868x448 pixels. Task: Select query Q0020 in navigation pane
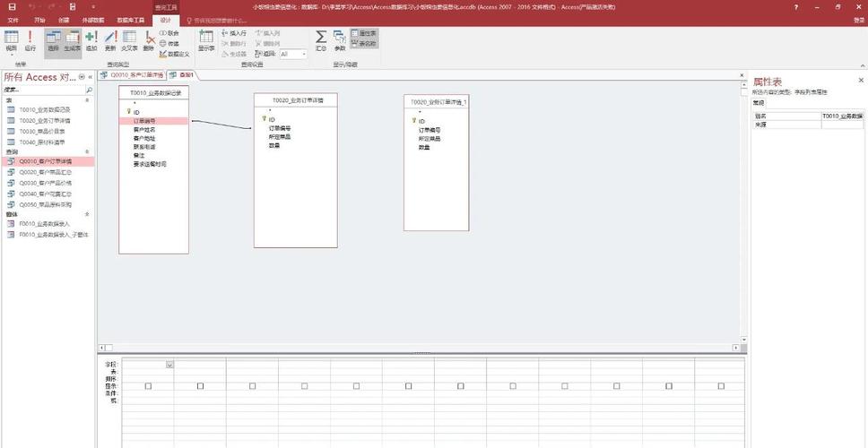click(x=46, y=172)
